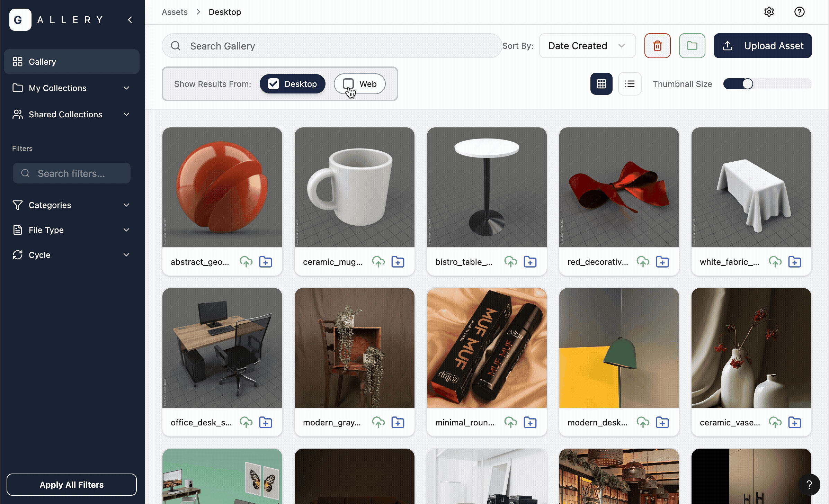Open the Date Created sort dropdown
Screen dimensions: 829x504
click(587, 45)
